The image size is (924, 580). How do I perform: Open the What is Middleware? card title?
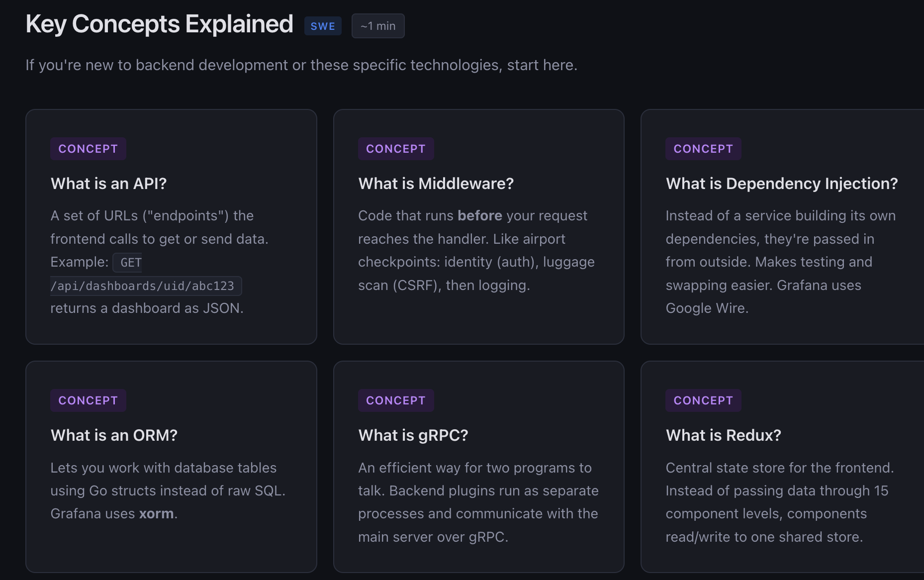click(x=436, y=184)
